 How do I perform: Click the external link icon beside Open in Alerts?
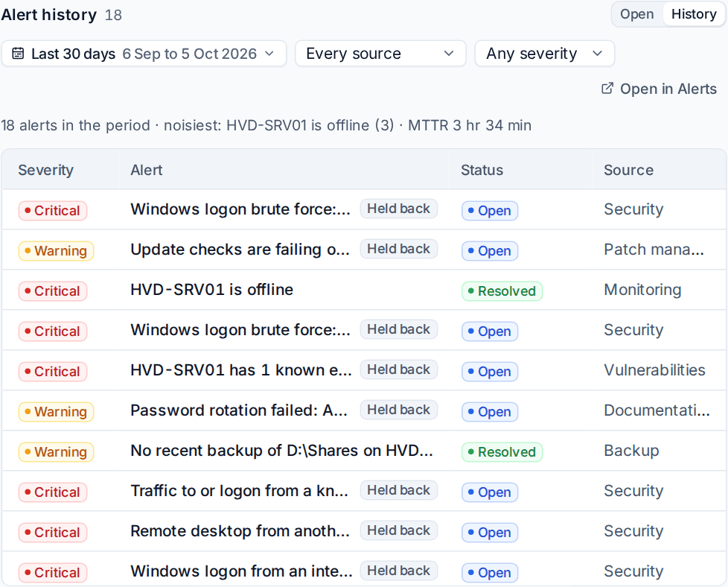607,89
